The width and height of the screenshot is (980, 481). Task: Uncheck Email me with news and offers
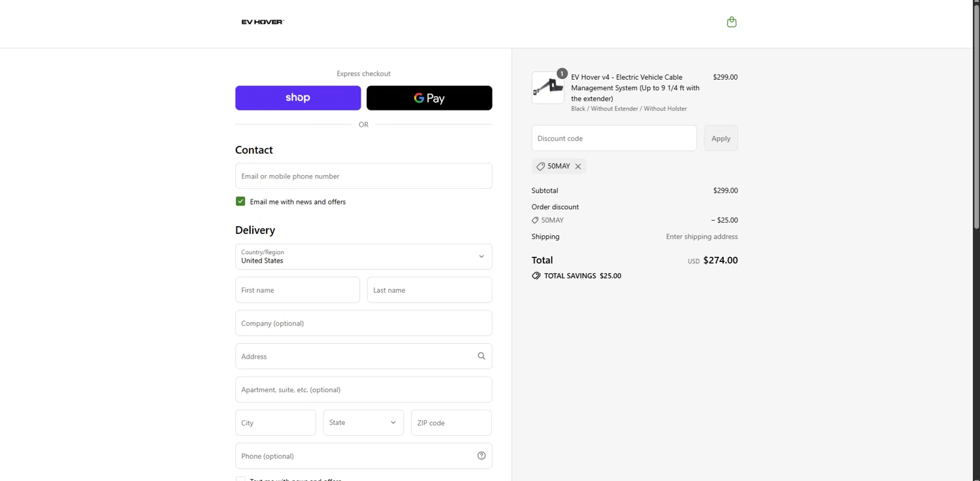[x=240, y=201]
